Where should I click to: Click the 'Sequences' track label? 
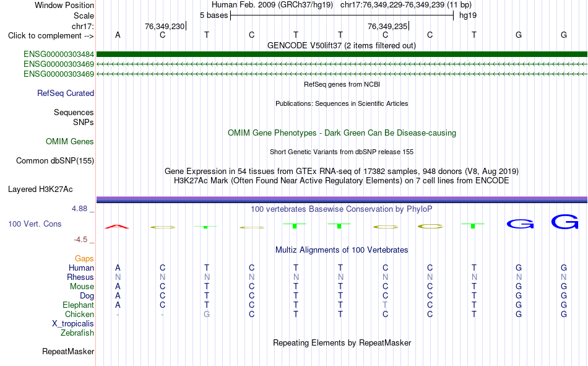[x=74, y=112]
